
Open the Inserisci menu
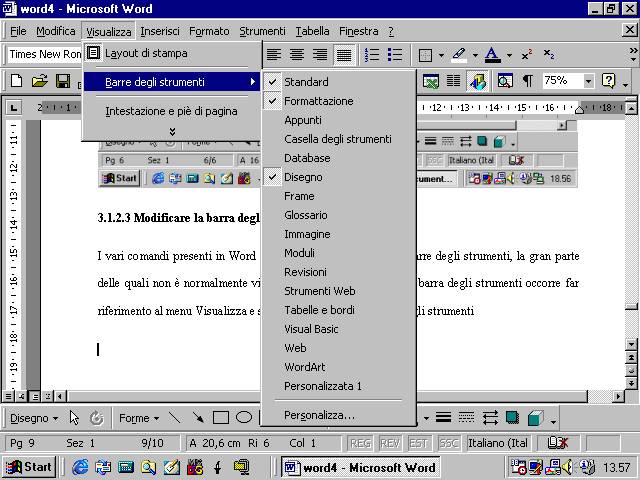pos(160,31)
